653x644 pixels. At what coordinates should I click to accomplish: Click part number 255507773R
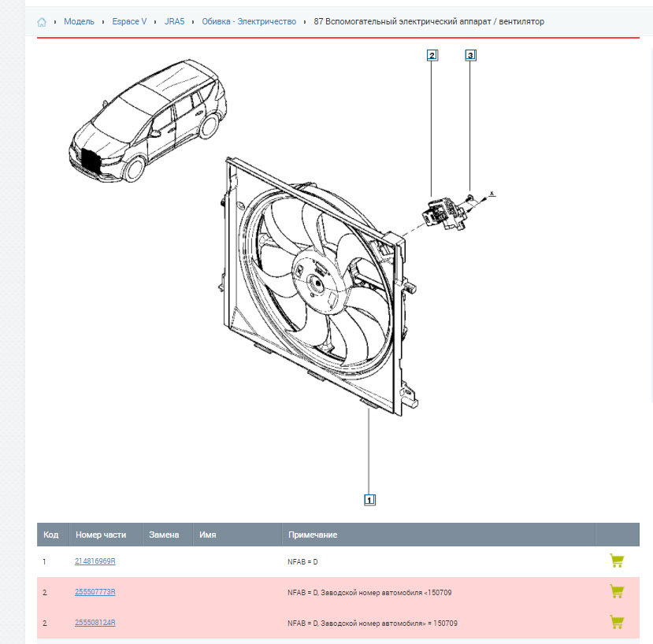95,592
